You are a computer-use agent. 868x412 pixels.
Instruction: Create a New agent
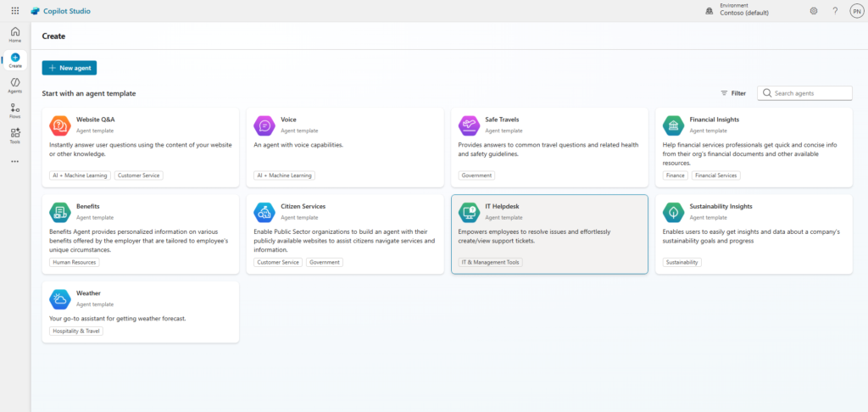(x=70, y=68)
